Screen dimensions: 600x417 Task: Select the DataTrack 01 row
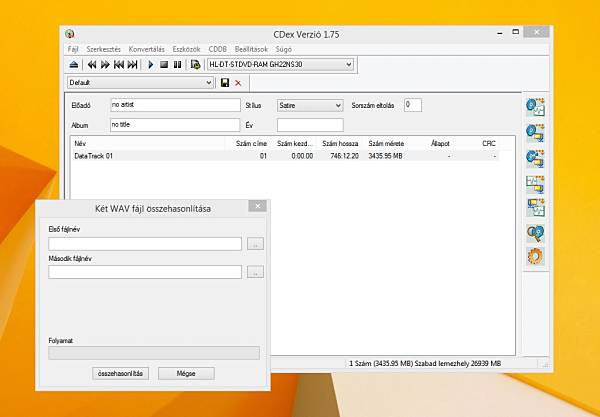[x=285, y=156]
